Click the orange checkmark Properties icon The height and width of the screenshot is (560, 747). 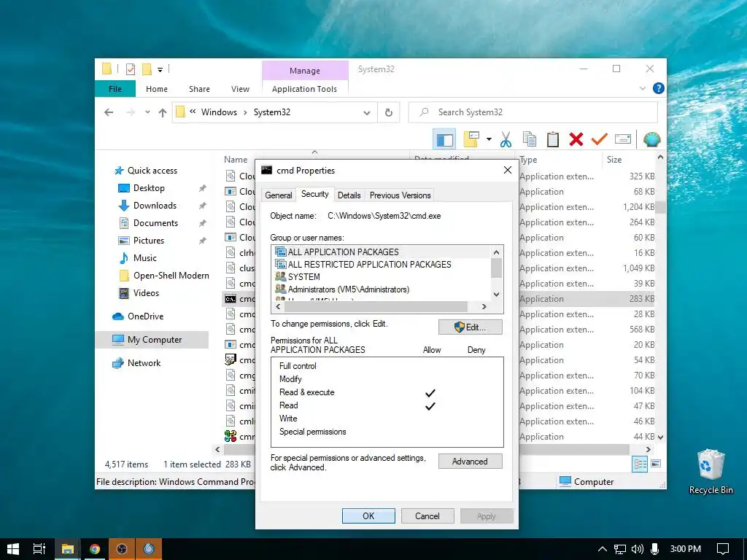coord(600,139)
